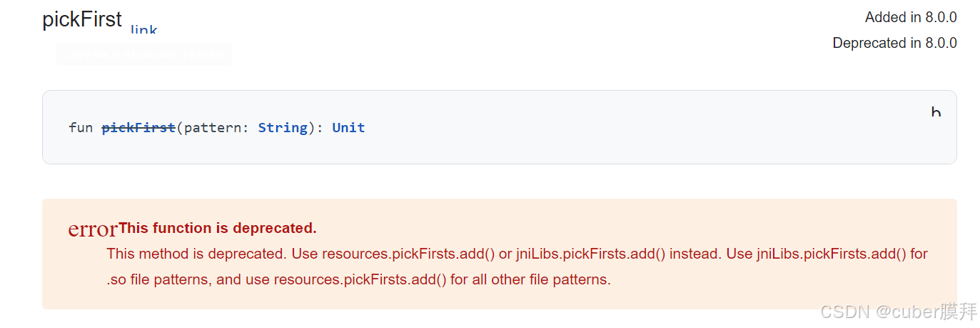Image resolution: width=980 pixels, height=328 pixels.
Task: Copy the code sample via top-right icon
Action: pos(936,111)
